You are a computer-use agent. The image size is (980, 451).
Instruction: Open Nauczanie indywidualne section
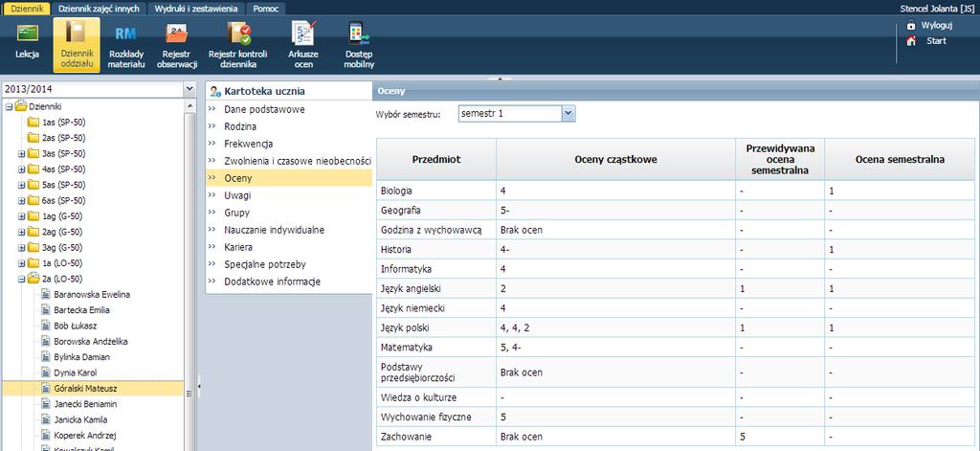click(x=275, y=230)
